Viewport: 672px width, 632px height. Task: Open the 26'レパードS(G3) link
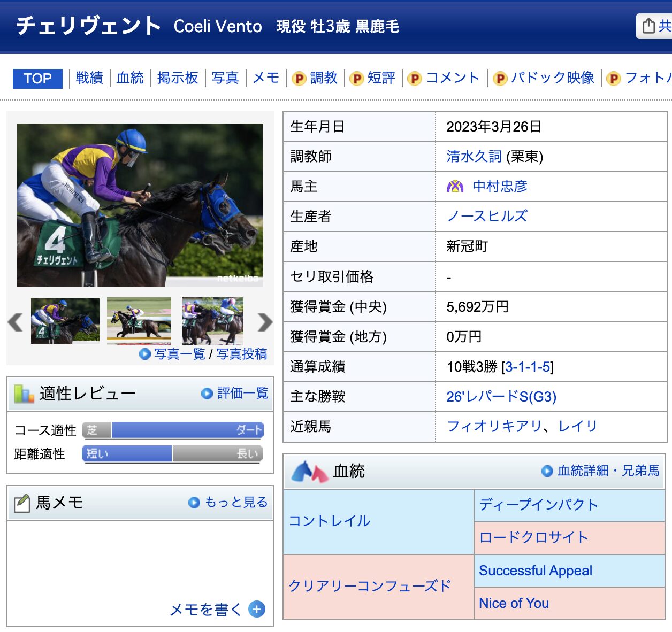(x=501, y=397)
